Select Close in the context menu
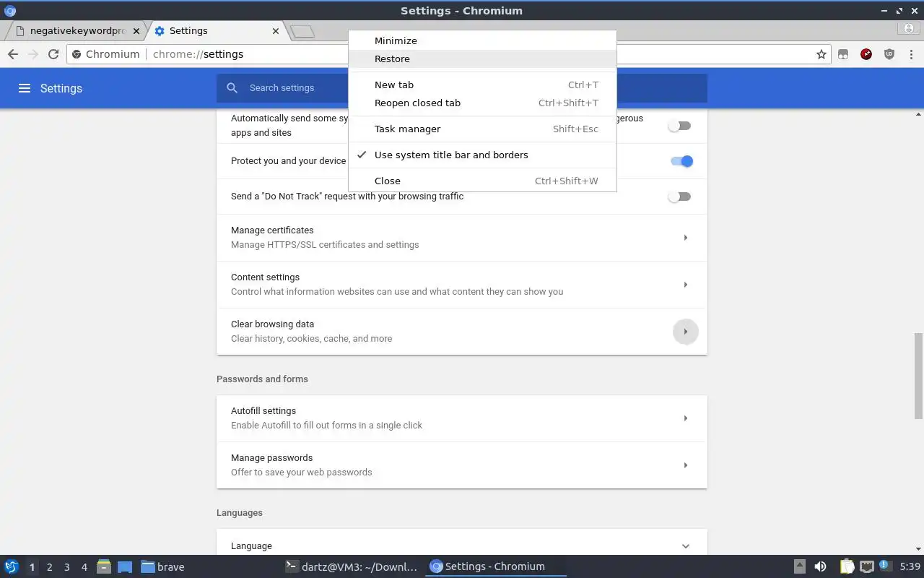 [482, 181]
